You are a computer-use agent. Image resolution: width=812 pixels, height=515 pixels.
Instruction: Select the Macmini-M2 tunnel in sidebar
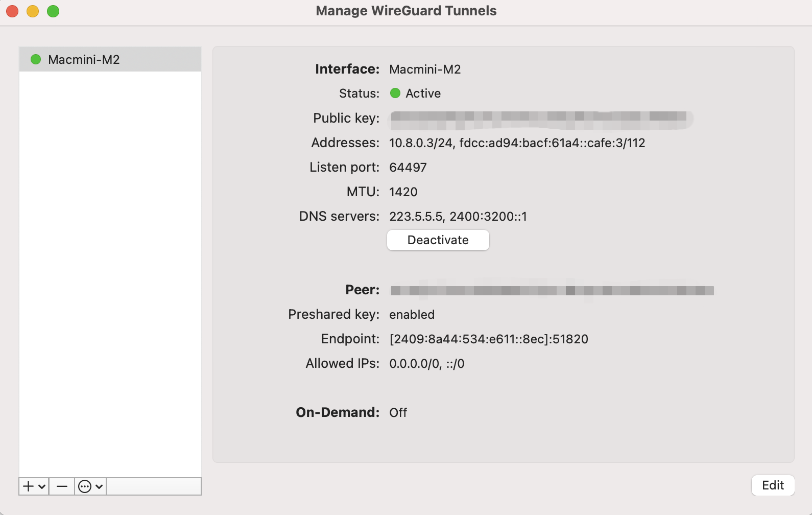pos(84,60)
